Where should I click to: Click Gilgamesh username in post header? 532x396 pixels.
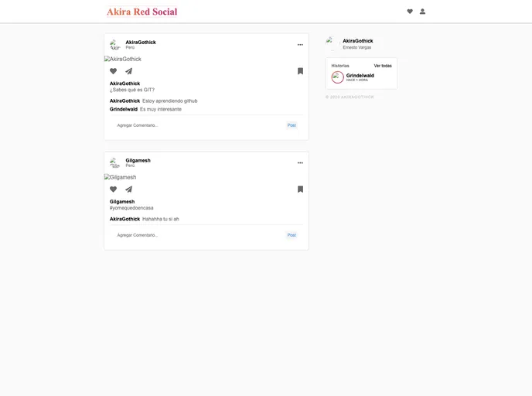coord(138,160)
